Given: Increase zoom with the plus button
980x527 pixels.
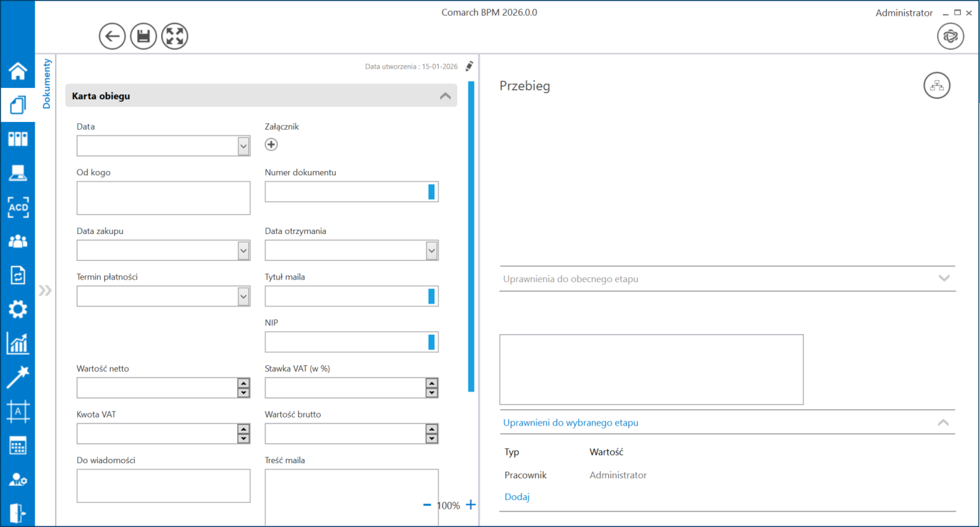Looking at the screenshot, I should [470, 505].
